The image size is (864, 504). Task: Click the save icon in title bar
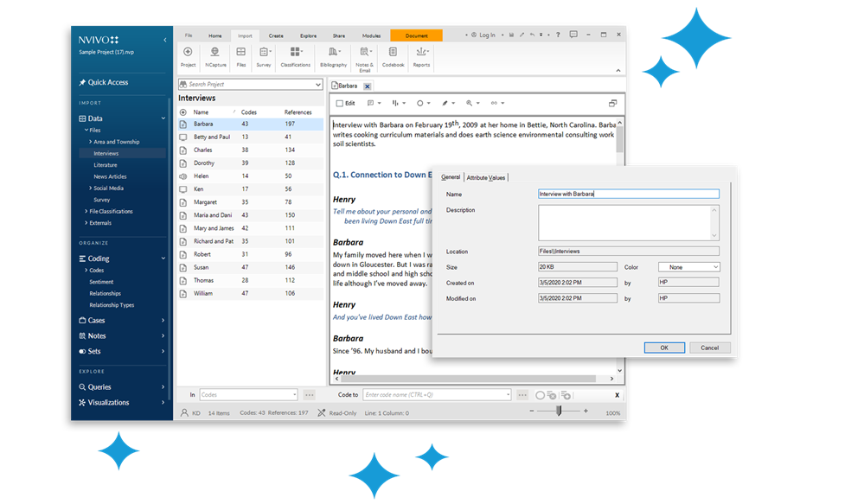[x=511, y=35]
